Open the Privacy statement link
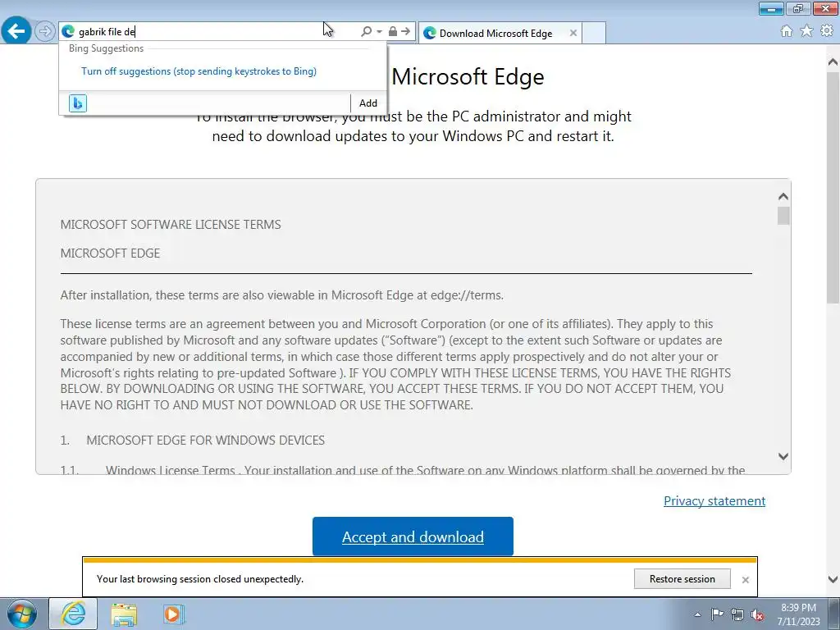Image resolution: width=840 pixels, height=630 pixels. 714,501
